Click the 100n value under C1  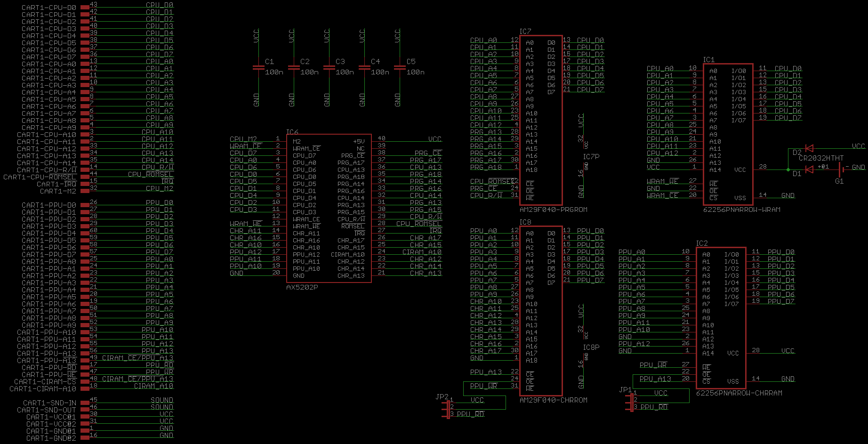[274, 72]
